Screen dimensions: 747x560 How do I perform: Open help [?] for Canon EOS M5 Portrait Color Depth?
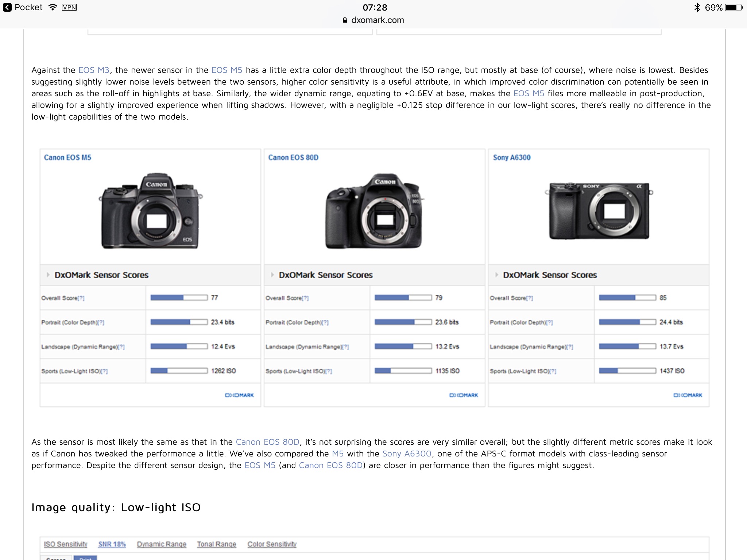(101, 323)
